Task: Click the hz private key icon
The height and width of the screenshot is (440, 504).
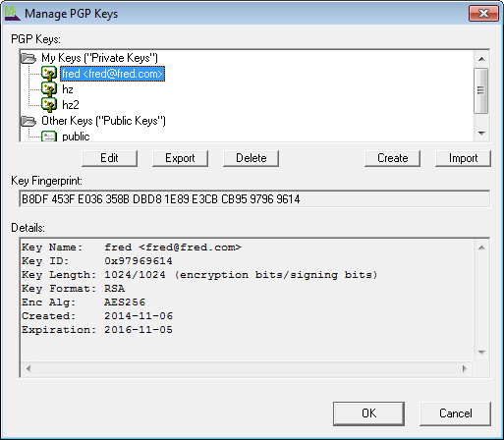Action: 49,89
